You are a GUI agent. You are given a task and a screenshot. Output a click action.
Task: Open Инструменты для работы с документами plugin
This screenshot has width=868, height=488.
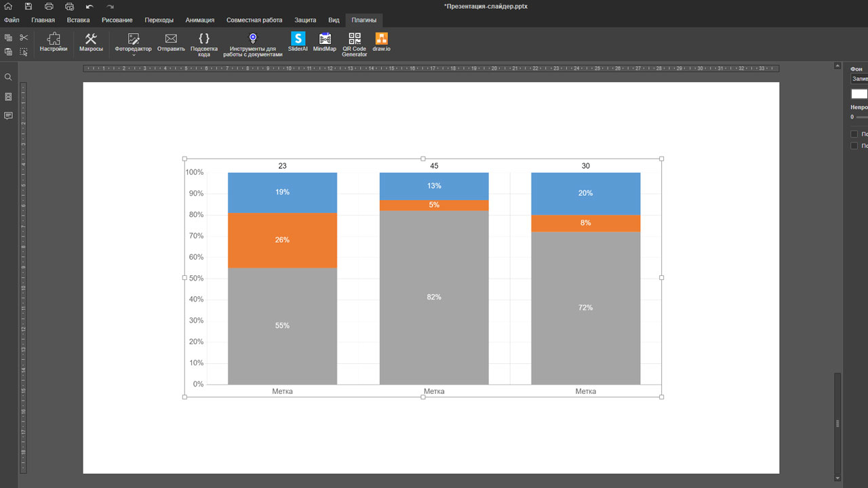(253, 45)
